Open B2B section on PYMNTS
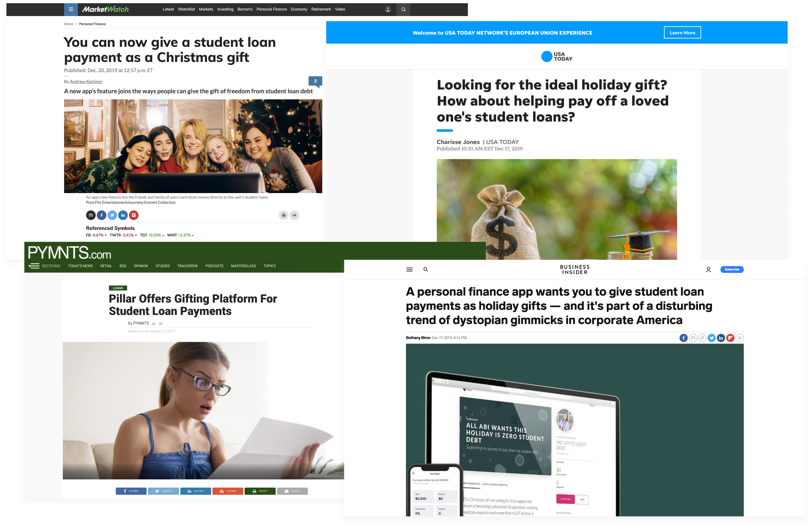The width and height of the screenshot is (812, 526). (123, 266)
